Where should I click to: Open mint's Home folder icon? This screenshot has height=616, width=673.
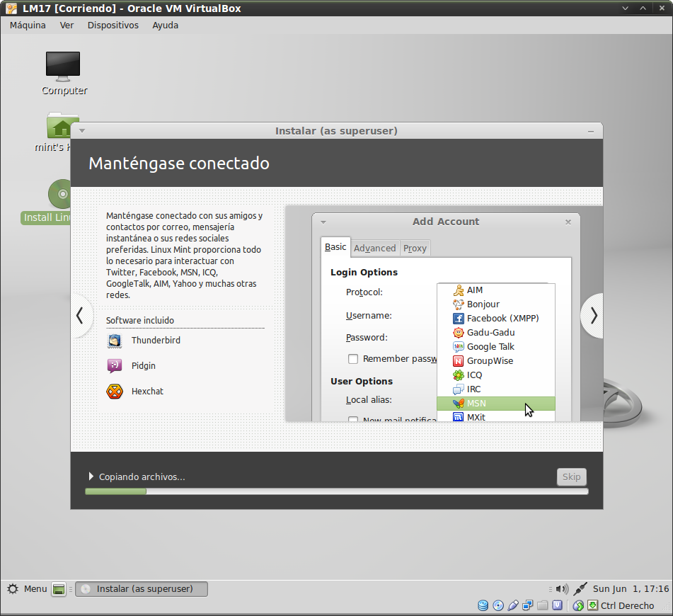61,127
